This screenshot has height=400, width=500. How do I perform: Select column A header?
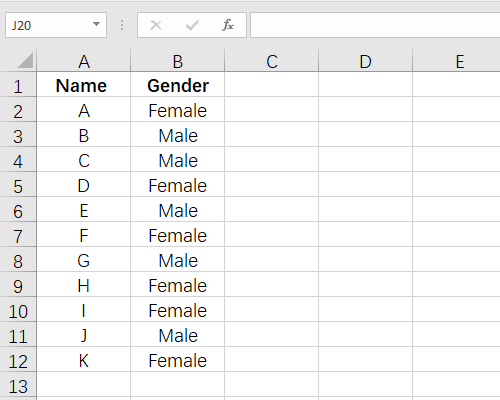[84, 61]
